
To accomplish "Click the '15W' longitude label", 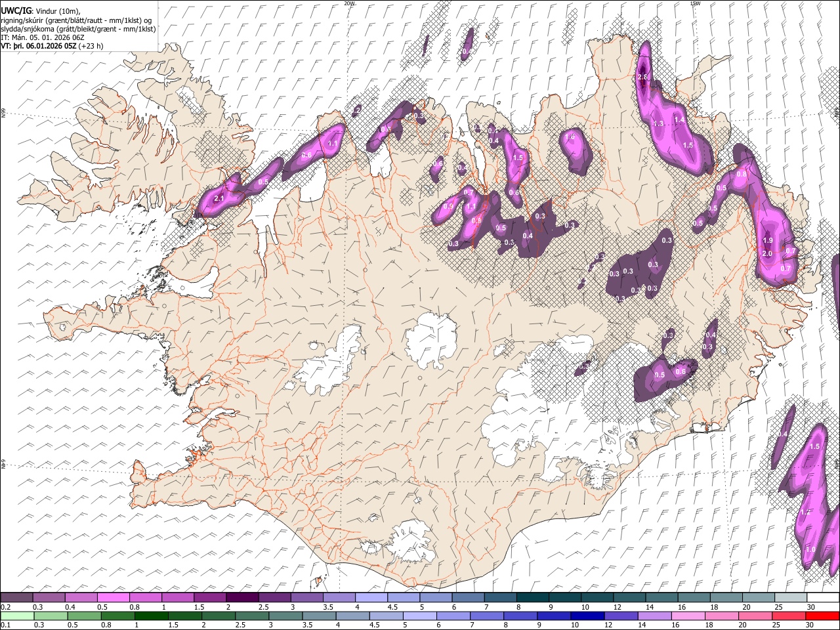I will click(x=695, y=3).
